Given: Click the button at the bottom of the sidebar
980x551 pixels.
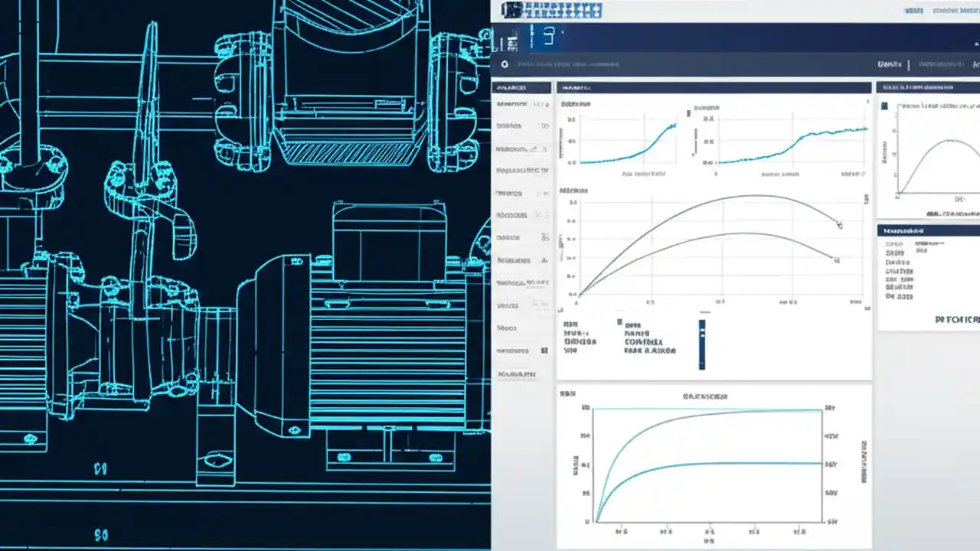Looking at the screenshot, I should (521, 374).
